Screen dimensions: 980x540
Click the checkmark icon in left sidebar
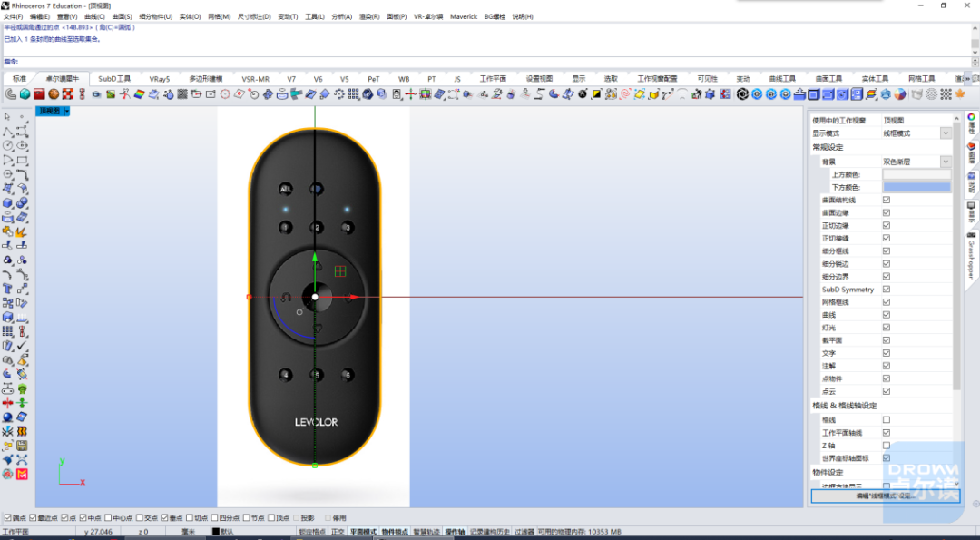coord(22,346)
